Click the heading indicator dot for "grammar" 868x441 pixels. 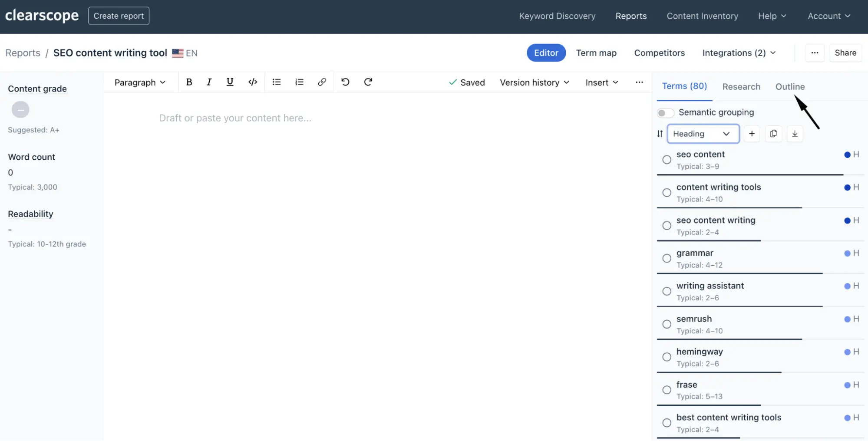pos(847,253)
